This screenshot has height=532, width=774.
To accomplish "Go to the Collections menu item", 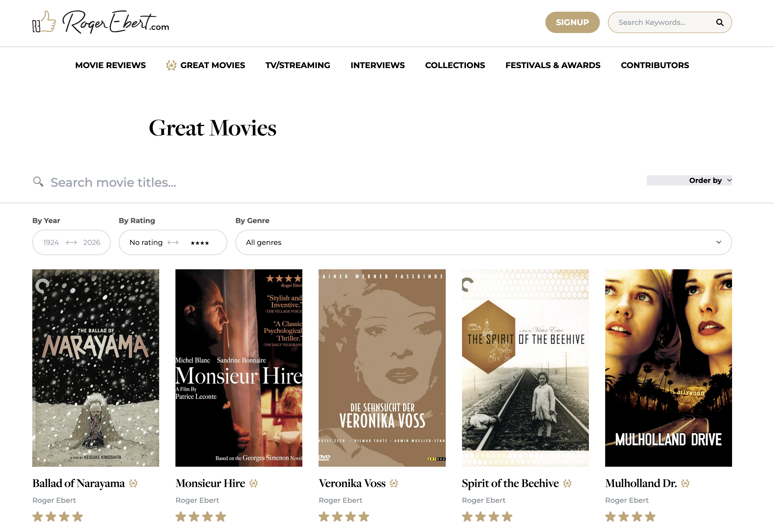I will tap(455, 65).
